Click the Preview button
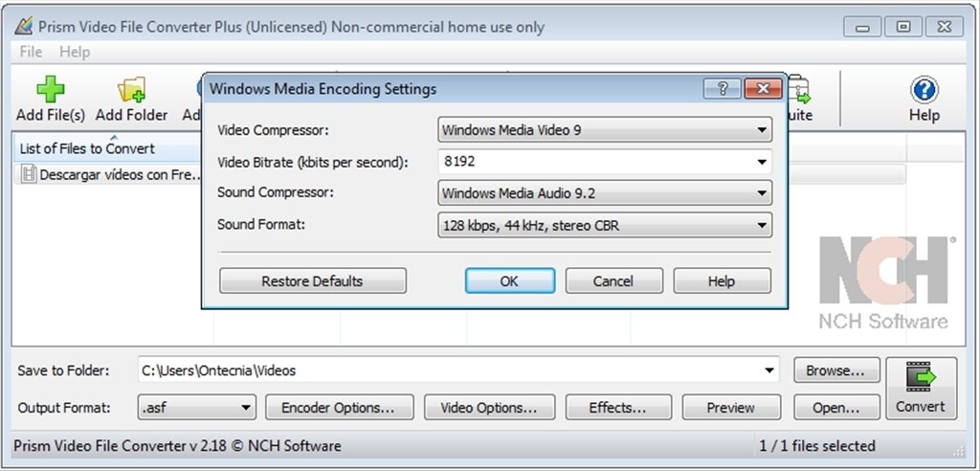 [x=731, y=408]
